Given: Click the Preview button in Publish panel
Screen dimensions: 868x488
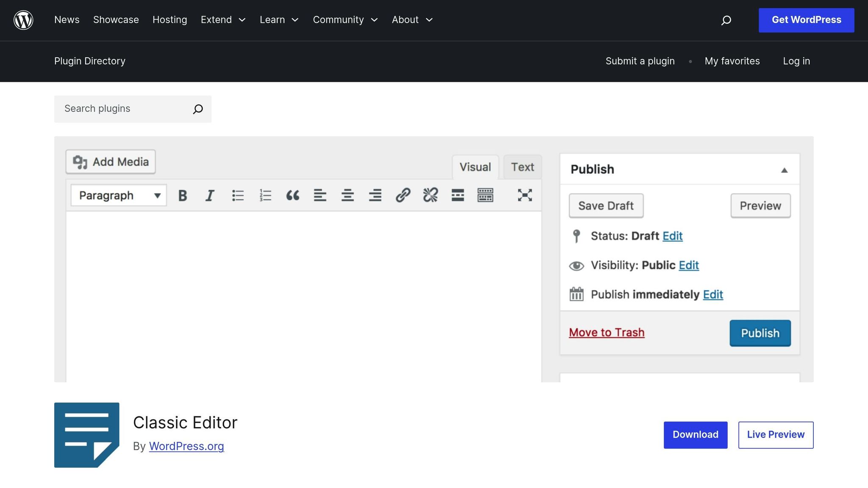Looking at the screenshot, I should 760,206.
